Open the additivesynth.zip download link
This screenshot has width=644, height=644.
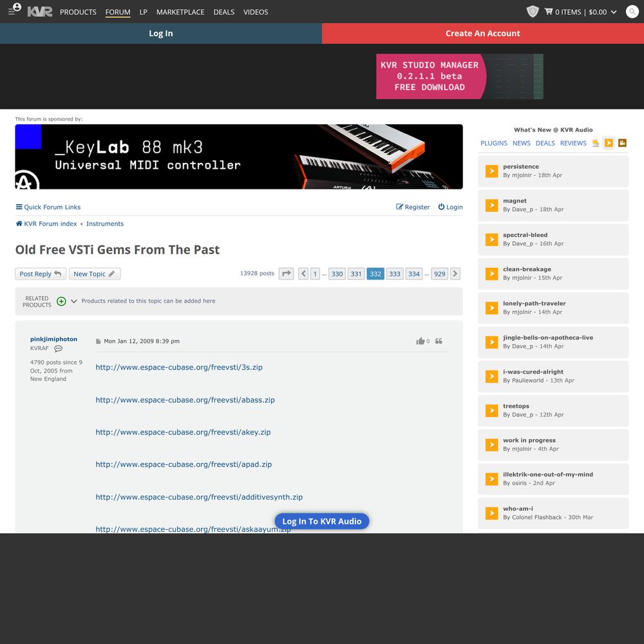pos(199,497)
